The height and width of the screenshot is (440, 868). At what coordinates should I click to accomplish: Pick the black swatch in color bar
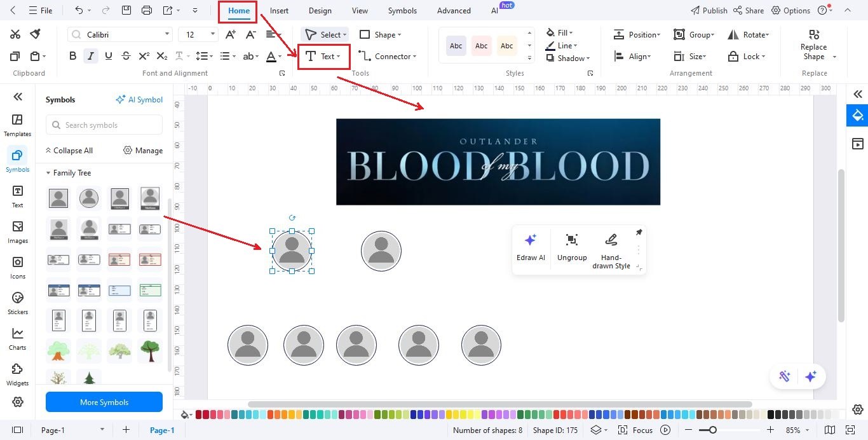point(771,415)
